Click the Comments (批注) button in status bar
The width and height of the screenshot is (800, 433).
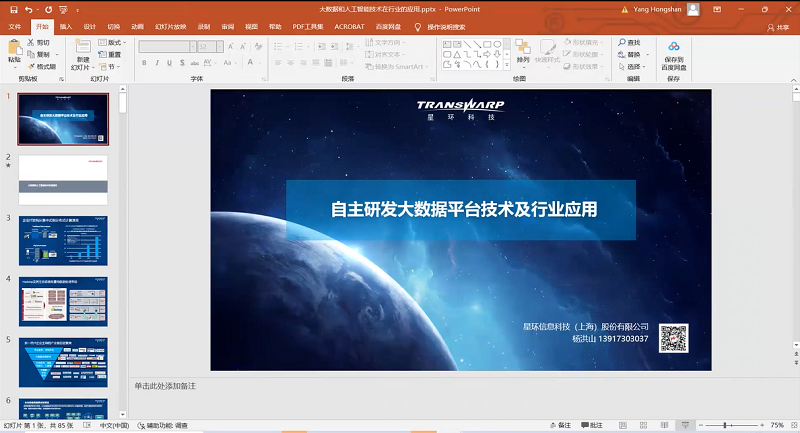point(592,425)
